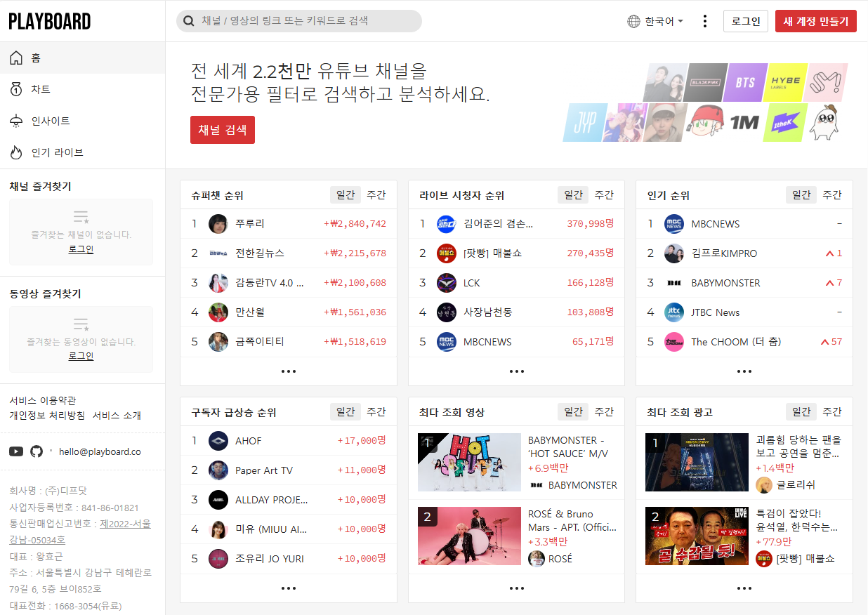868x615 pixels.
Task: Click 전한길뉴스 row in 슈퍼챗 순위
Action: click(289, 253)
